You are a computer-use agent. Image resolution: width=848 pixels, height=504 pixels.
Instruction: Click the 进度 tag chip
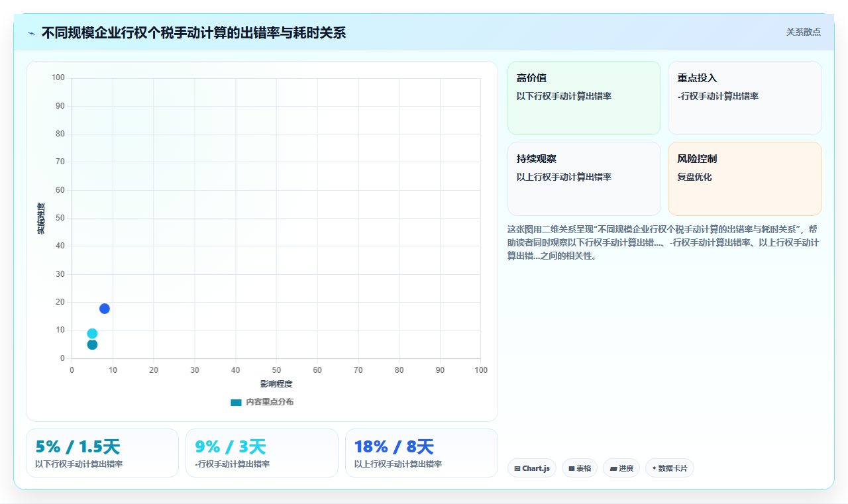pos(621,468)
